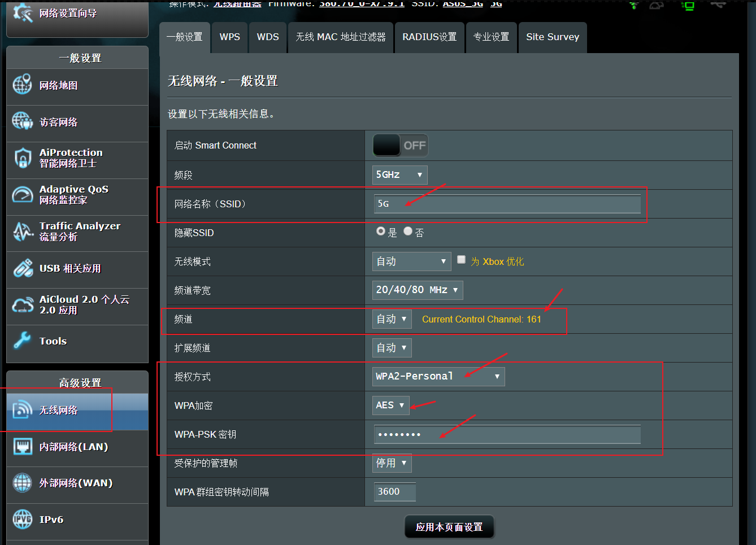Click the WPA-PSK 密钥 password field

pos(507,434)
